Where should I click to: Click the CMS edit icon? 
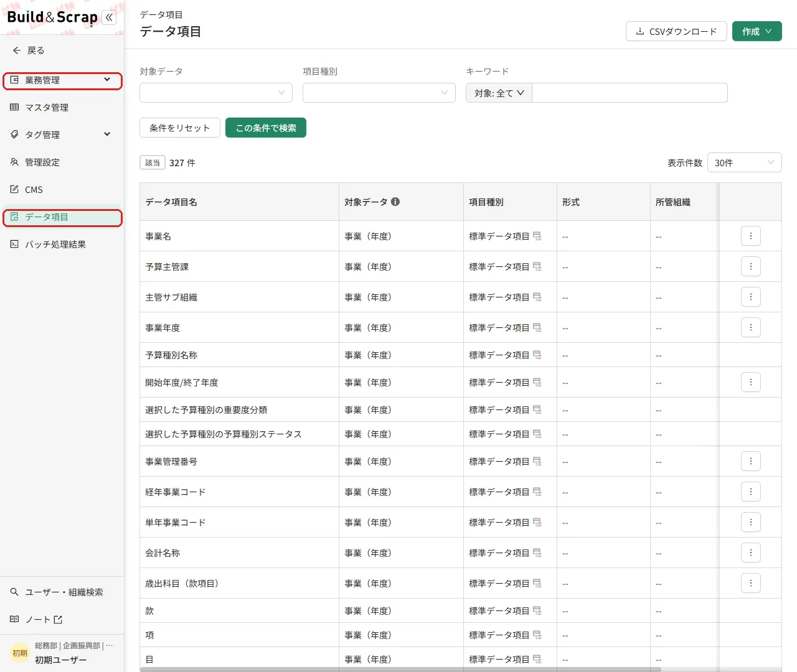click(x=14, y=189)
